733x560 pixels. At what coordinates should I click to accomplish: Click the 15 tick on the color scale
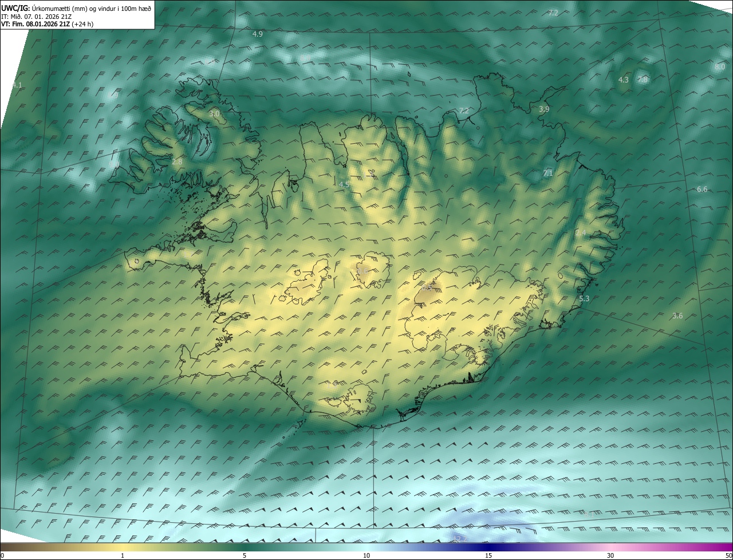pyautogui.click(x=488, y=555)
